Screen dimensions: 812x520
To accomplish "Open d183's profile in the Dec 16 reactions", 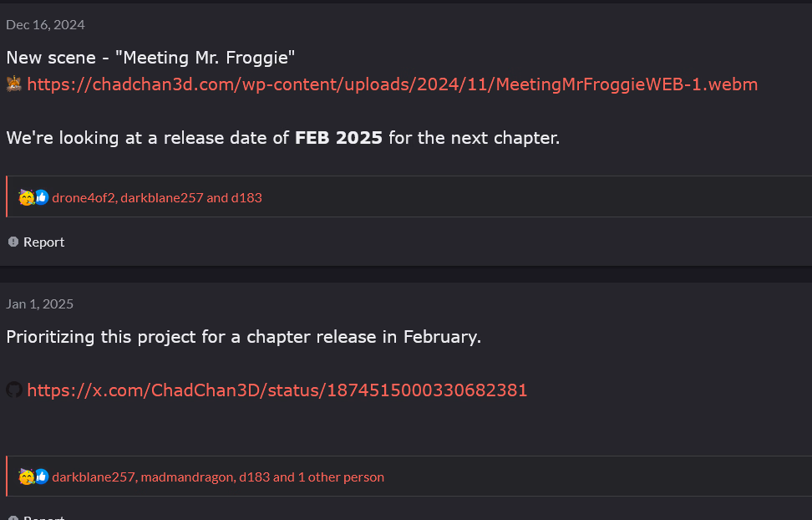I will pos(246,198).
